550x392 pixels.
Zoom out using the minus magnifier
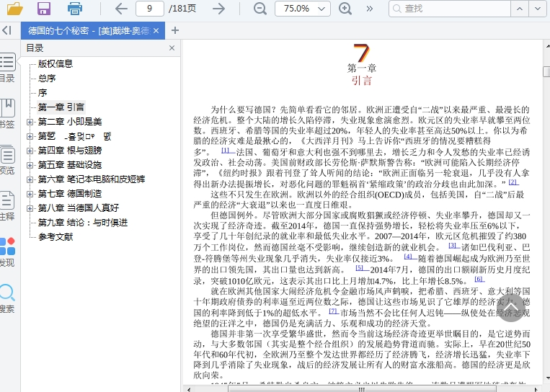pyautogui.click(x=260, y=9)
